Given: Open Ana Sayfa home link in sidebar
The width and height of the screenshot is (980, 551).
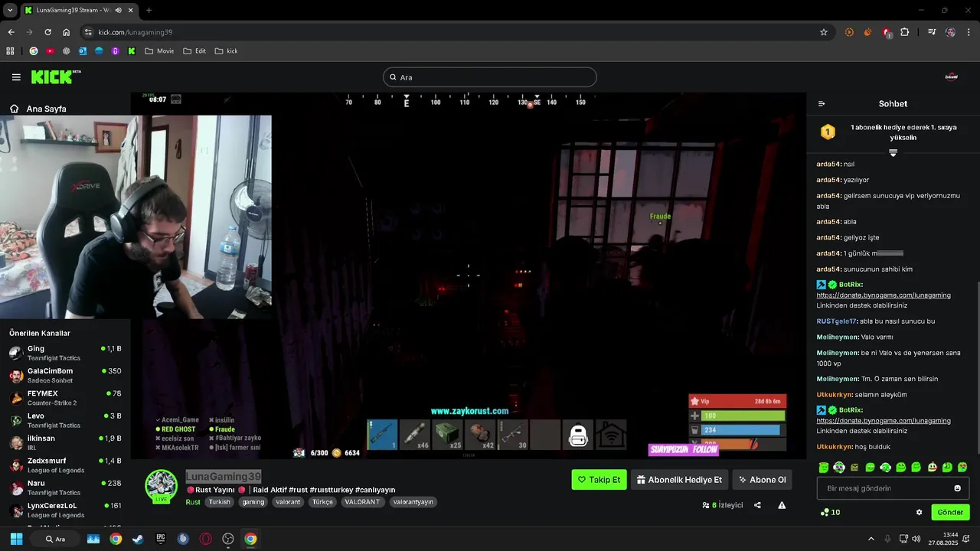Looking at the screenshot, I should pyautogui.click(x=38, y=109).
